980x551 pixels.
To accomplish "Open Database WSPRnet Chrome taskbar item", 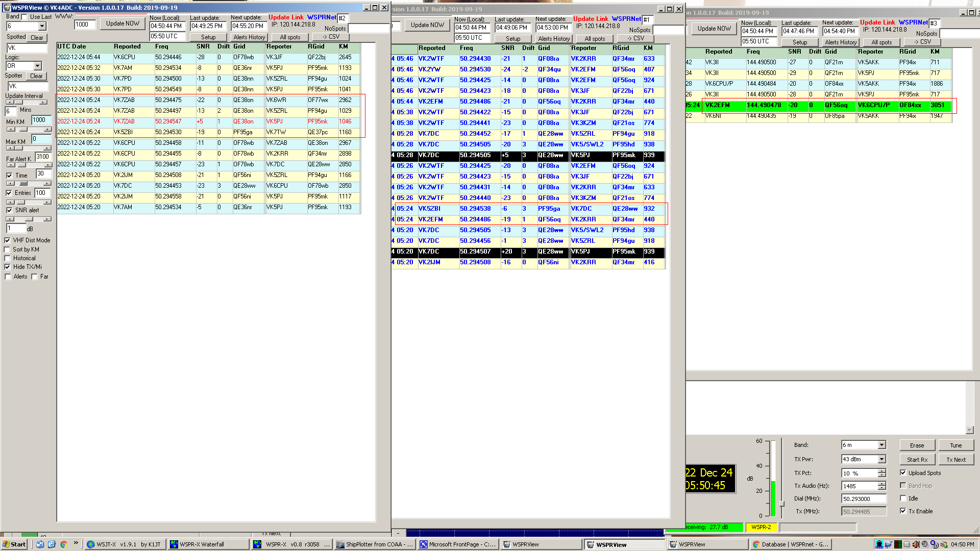I will pos(791,544).
